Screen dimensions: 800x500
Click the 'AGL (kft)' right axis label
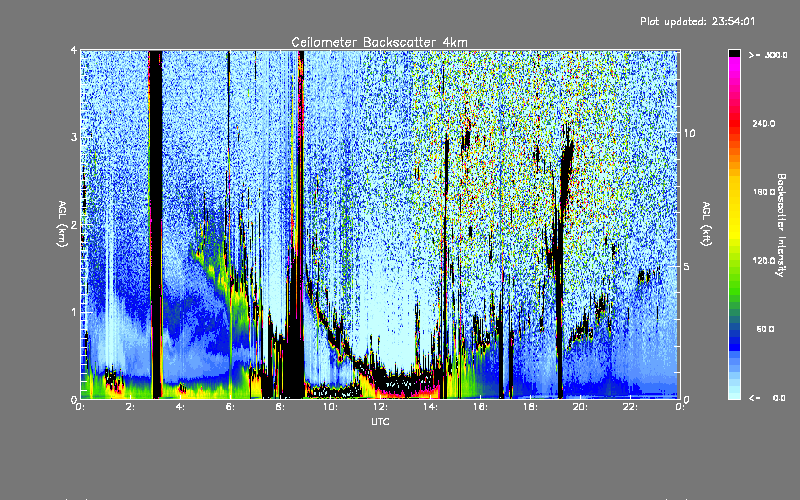click(x=706, y=224)
